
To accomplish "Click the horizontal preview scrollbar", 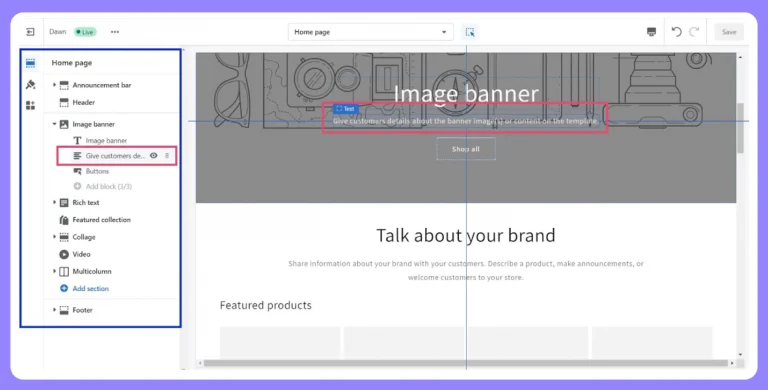I will pos(466,363).
